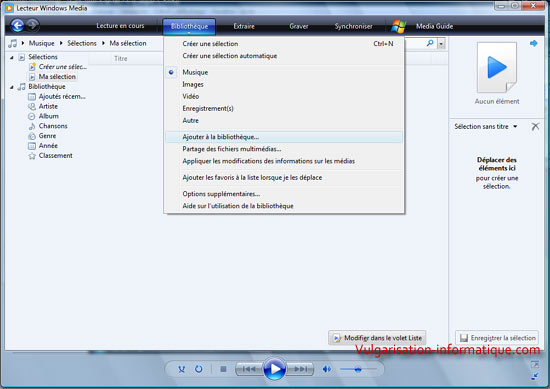Click the Windows Media Player title bar icon
The height and width of the screenshot is (389, 550).
[9, 8]
